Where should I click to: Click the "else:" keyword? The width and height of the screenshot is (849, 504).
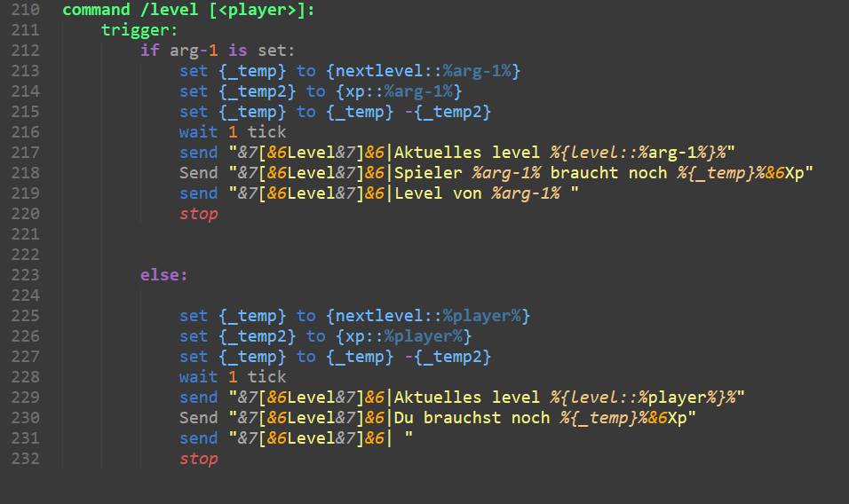tap(164, 275)
